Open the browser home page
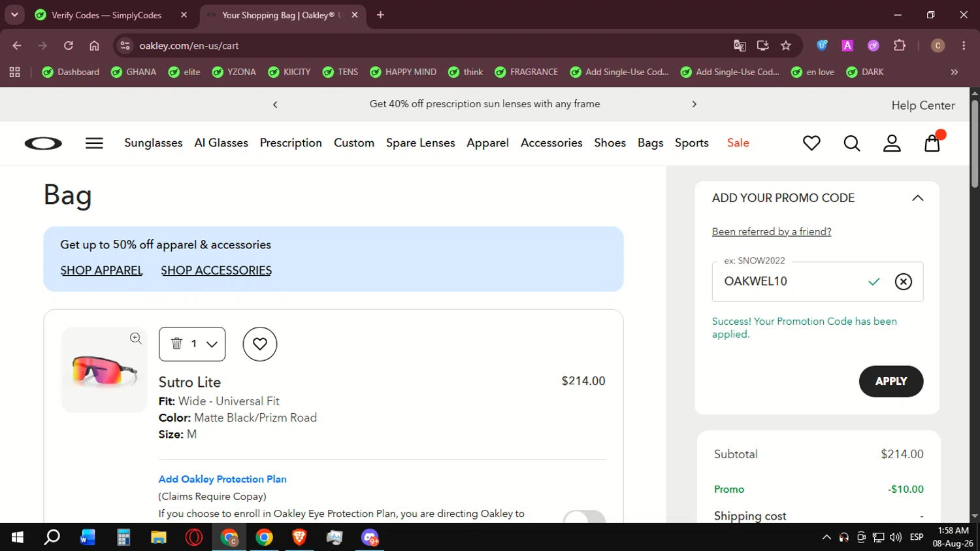 [x=94, y=46]
